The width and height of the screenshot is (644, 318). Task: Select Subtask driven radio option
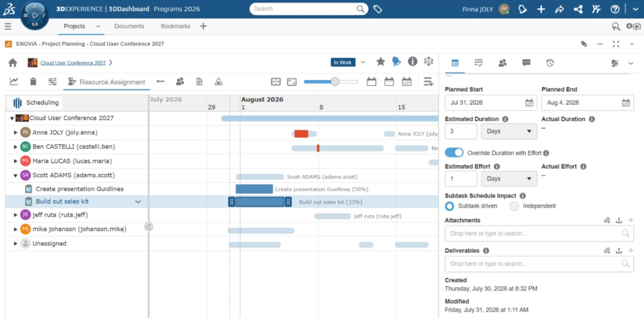pos(450,206)
